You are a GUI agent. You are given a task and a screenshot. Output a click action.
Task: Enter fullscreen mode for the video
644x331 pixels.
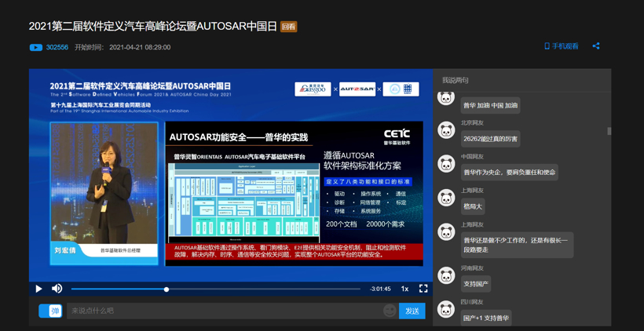tap(423, 289)
